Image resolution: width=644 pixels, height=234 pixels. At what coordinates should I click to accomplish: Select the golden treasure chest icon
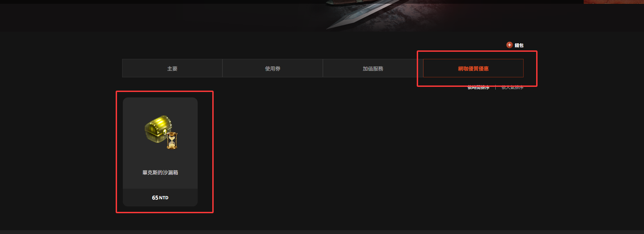point(159,129)
